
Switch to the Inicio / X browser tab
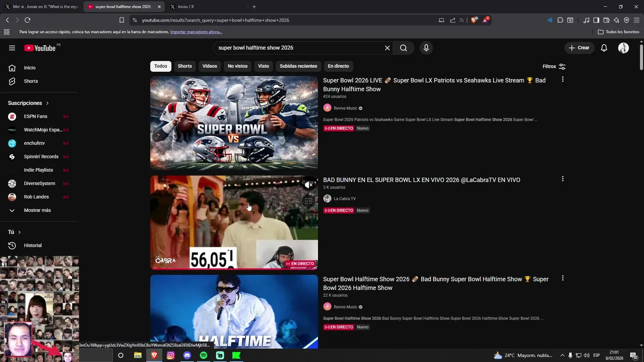click(x=206, y=7)
